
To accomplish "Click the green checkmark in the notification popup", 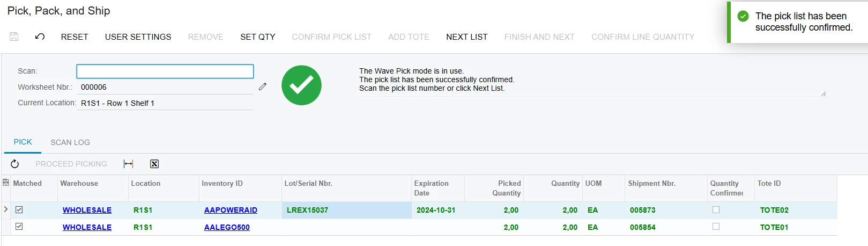I will point(743,16).
